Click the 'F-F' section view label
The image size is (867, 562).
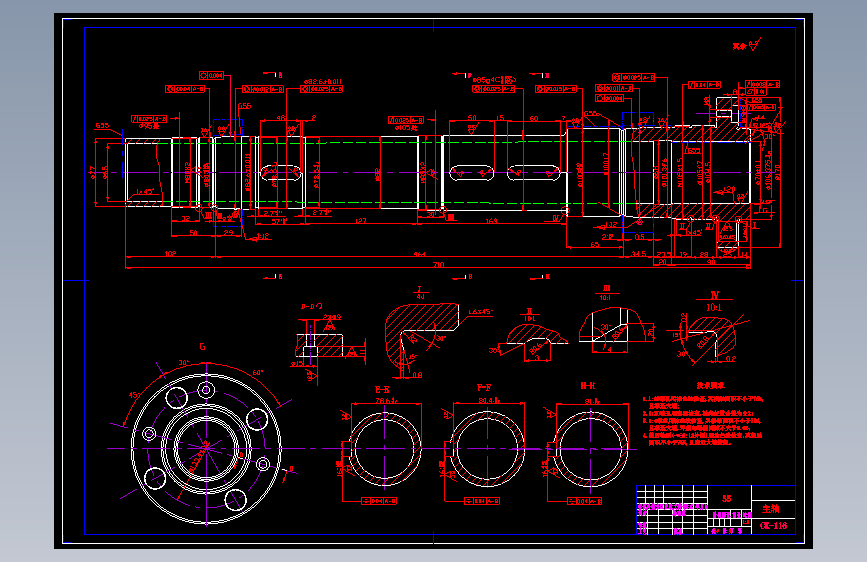(484, 388)
